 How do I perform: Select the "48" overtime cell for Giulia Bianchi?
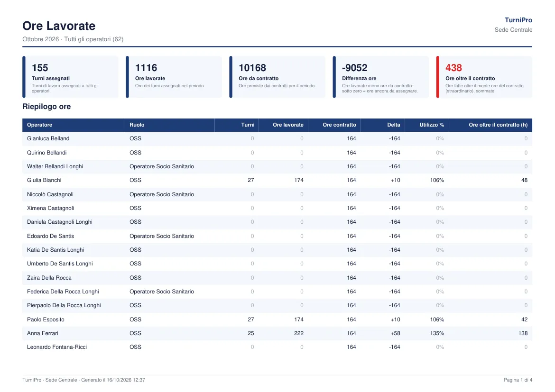click(x=525, y=180)
